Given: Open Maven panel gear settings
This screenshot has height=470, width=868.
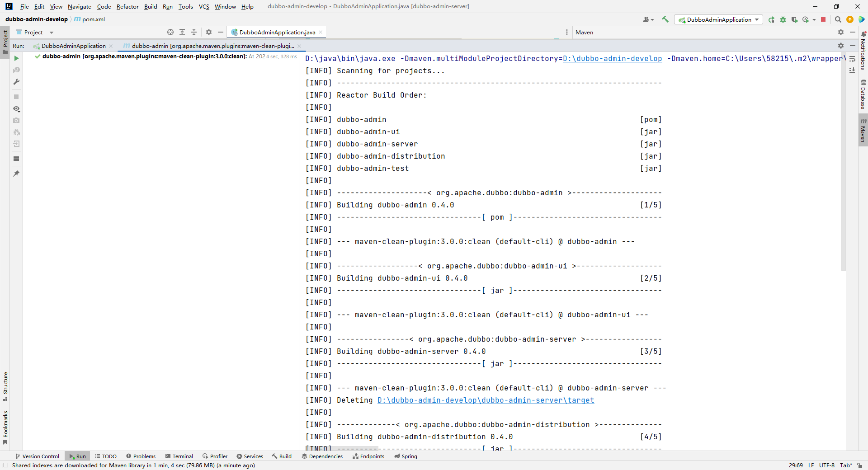Looking at the screenshot, I should point(841,32).
